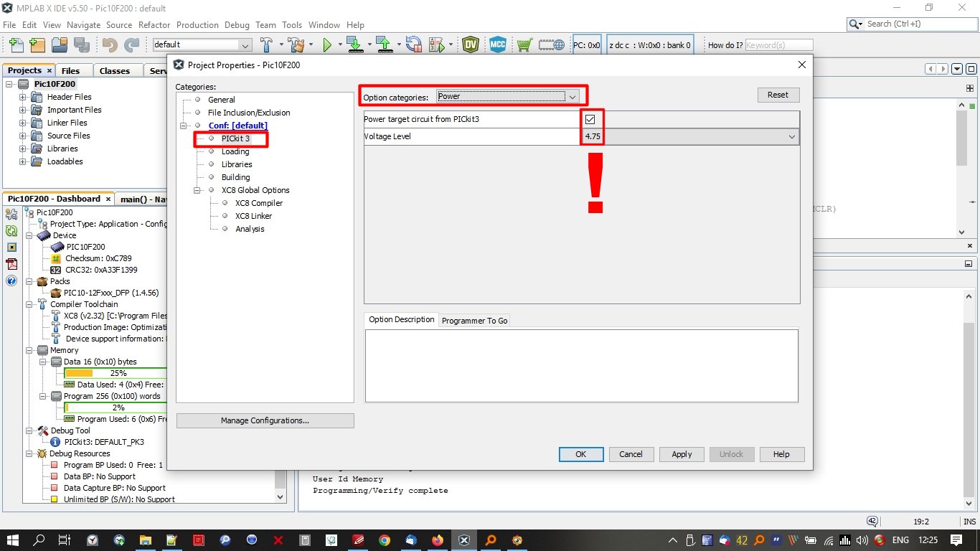Click dashboard project properties wrench icon
980x551 pixels.
[x=11, y=215]
